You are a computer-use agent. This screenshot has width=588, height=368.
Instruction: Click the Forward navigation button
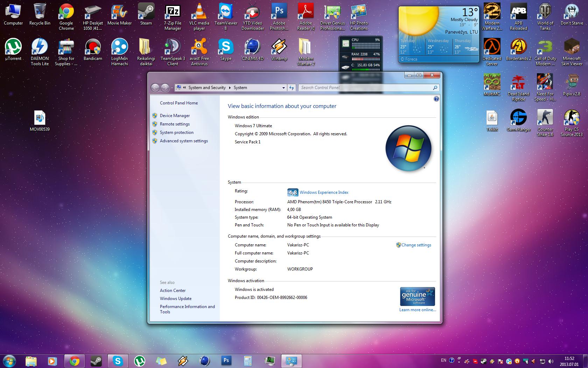coord(164,88)
